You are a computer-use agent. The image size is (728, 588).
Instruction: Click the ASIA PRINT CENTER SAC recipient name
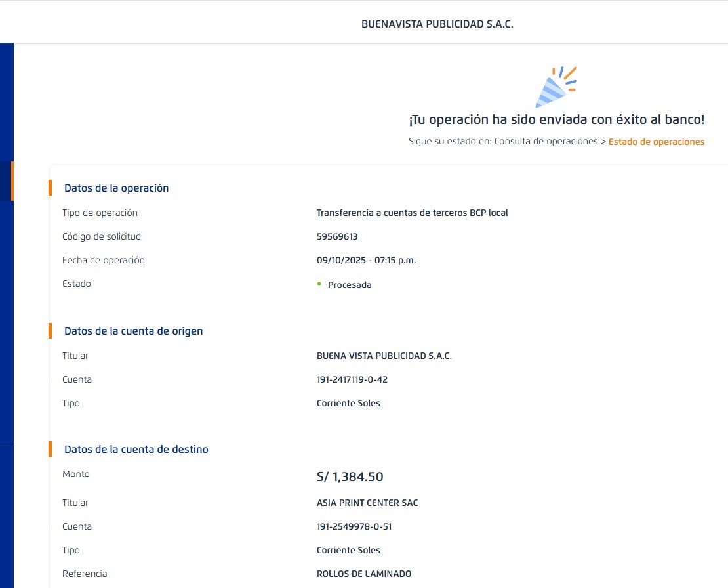pyautogui.click(x=367, y=503)
